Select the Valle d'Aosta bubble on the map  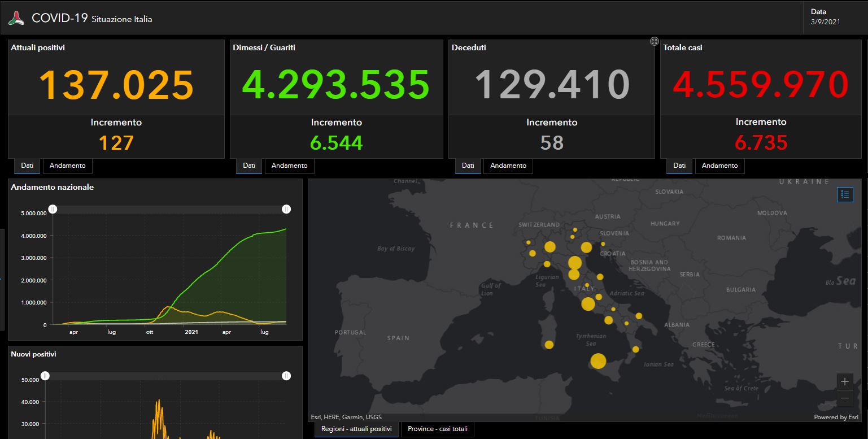529,242
